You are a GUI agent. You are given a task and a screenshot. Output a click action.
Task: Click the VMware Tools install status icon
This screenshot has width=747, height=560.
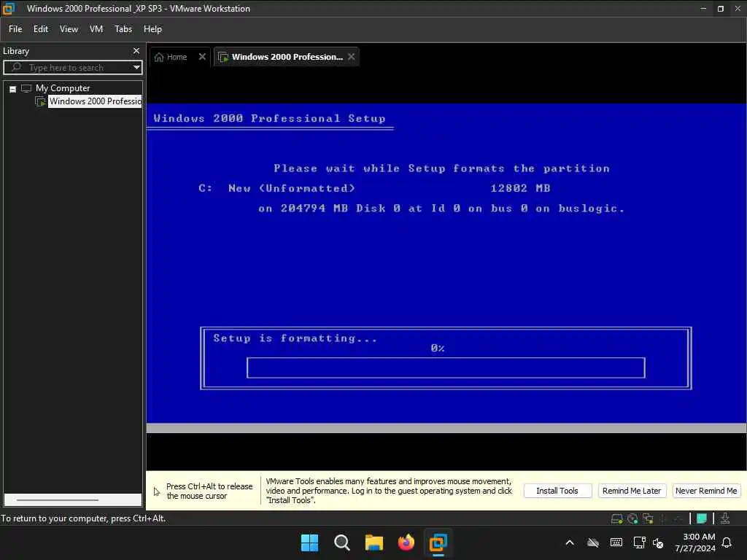pos(725,518)
